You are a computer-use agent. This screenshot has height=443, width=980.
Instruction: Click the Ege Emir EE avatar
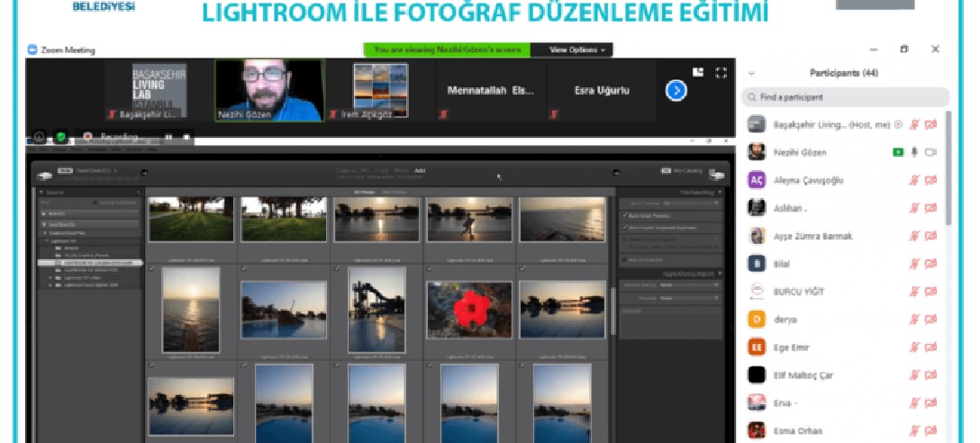[x=757, y=348]
